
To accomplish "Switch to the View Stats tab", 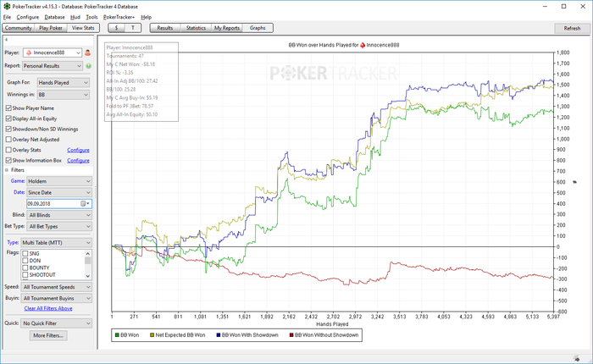I will pyautogui.click(x=83, y=28).
